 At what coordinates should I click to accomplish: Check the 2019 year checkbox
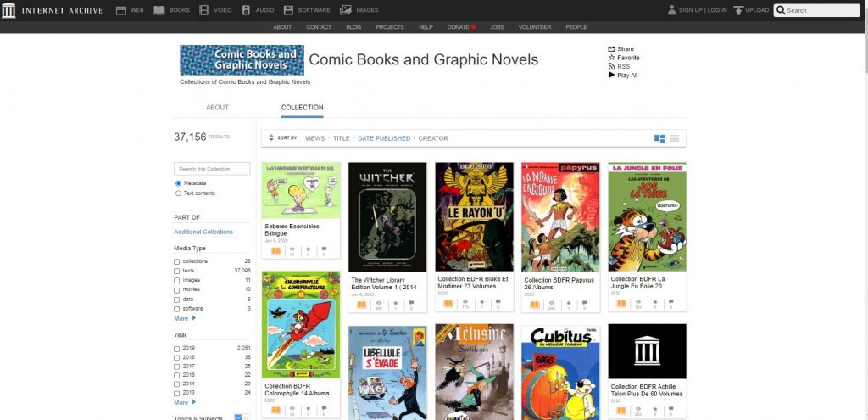[x=176, y=349]
